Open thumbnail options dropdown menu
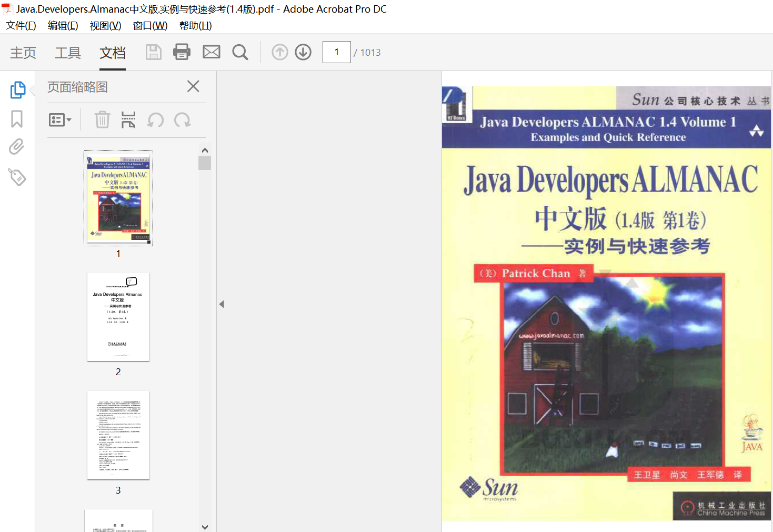773x532 pixels. pos(60,120)
